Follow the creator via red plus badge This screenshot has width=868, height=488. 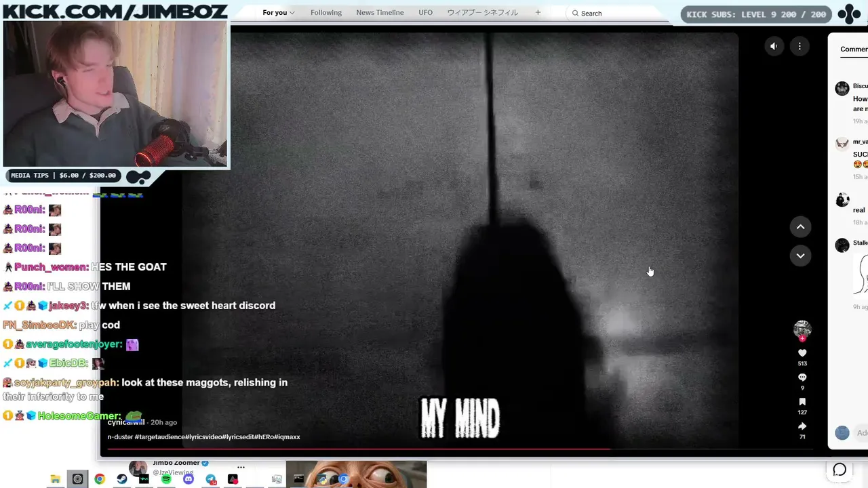[x=802, y=338]
